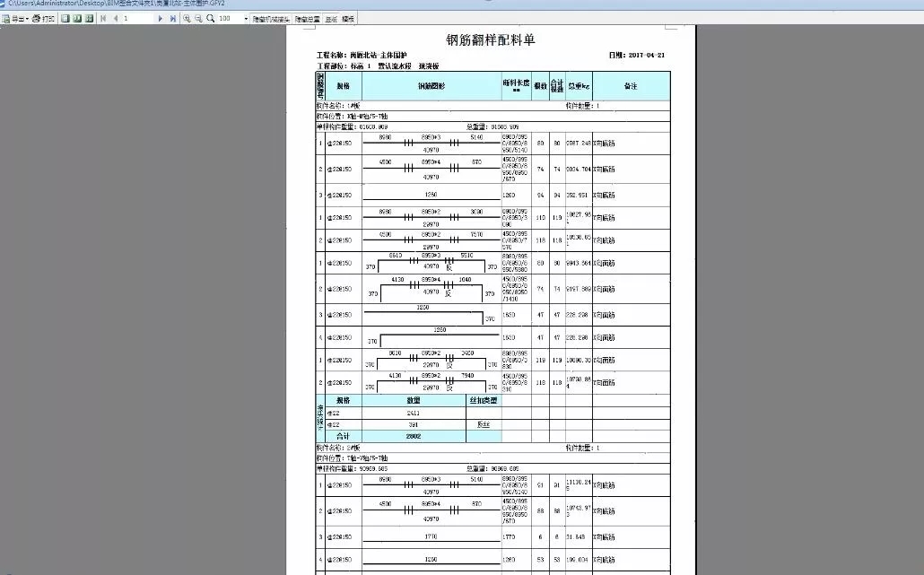Select single page layout icon
Image resolution: width=924 pixels, height=575 pixels.
[x=65, y=19]
